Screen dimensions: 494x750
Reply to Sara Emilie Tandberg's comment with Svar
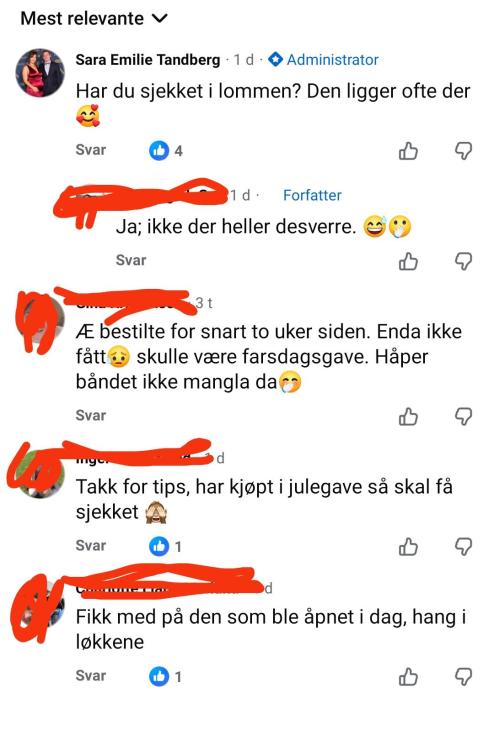tap(91, 150)
